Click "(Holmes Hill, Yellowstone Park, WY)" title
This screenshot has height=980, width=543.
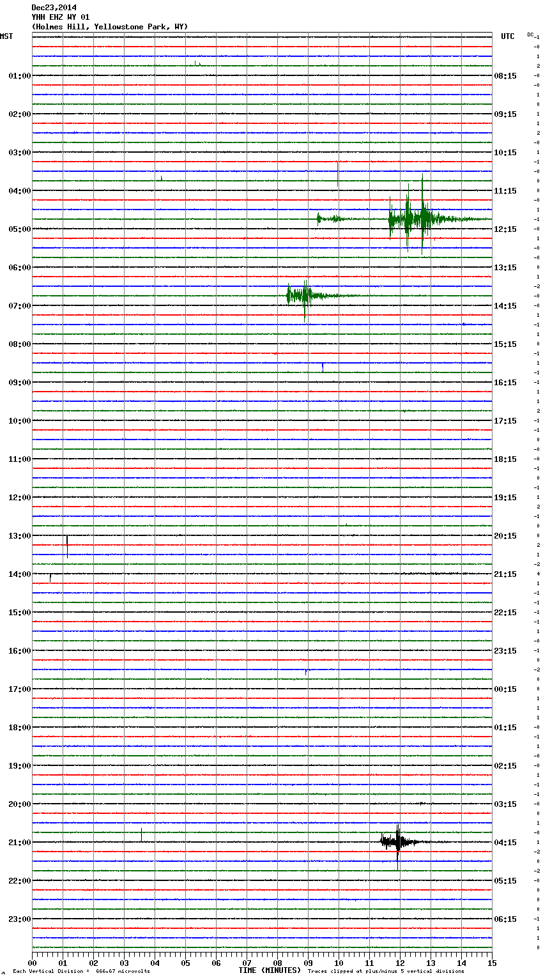click(110, 27)
